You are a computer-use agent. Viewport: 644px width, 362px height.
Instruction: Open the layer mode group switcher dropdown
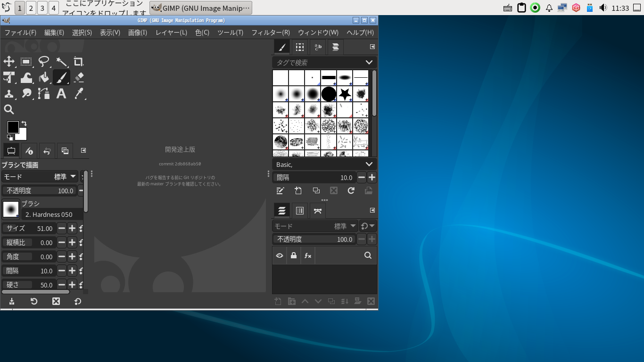point(368,226)
